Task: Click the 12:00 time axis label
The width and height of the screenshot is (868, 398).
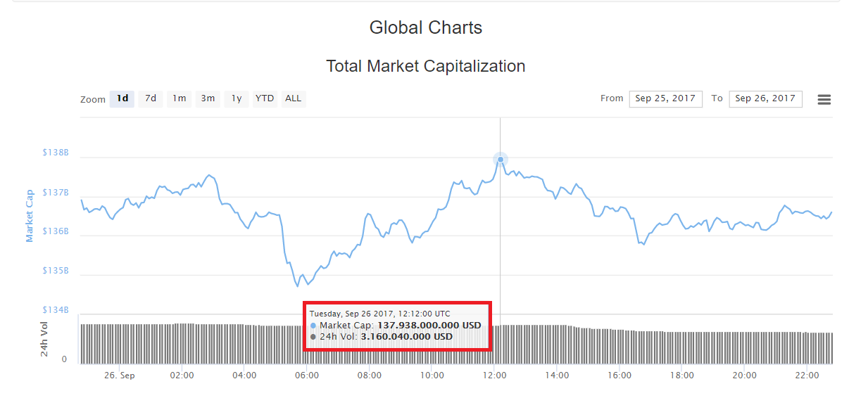Action: tap(495, 375)
